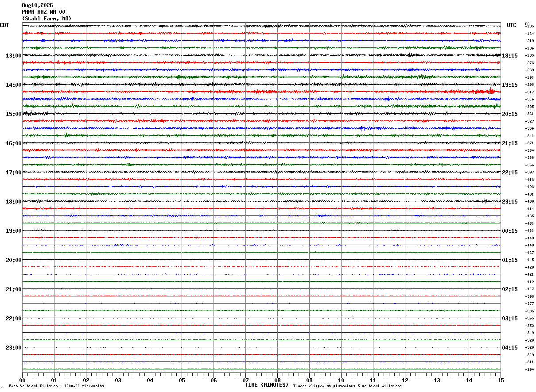The image size is (536, 392).
Task: Click the DC offset value "-294"
Action: point(529,369)
